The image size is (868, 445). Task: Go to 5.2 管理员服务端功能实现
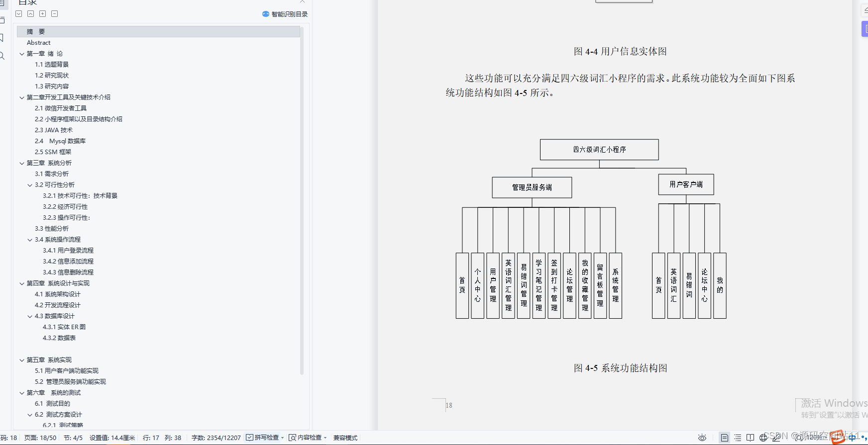[x=70, y=382]
